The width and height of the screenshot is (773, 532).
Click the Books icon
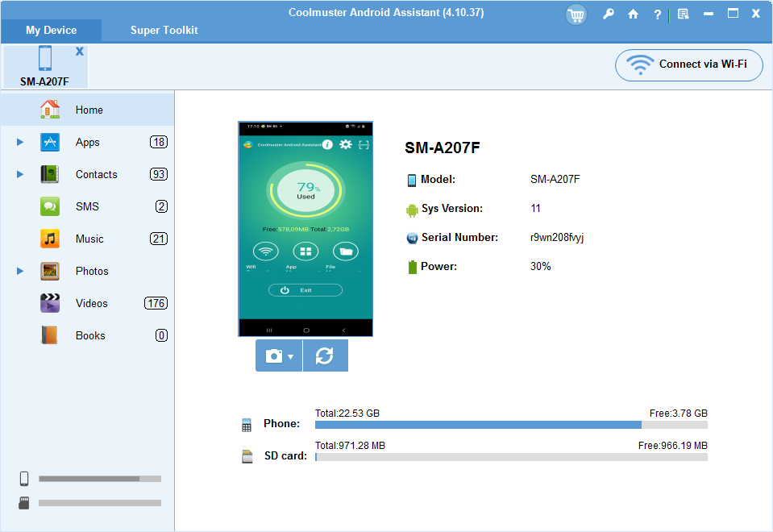(50, 335)
